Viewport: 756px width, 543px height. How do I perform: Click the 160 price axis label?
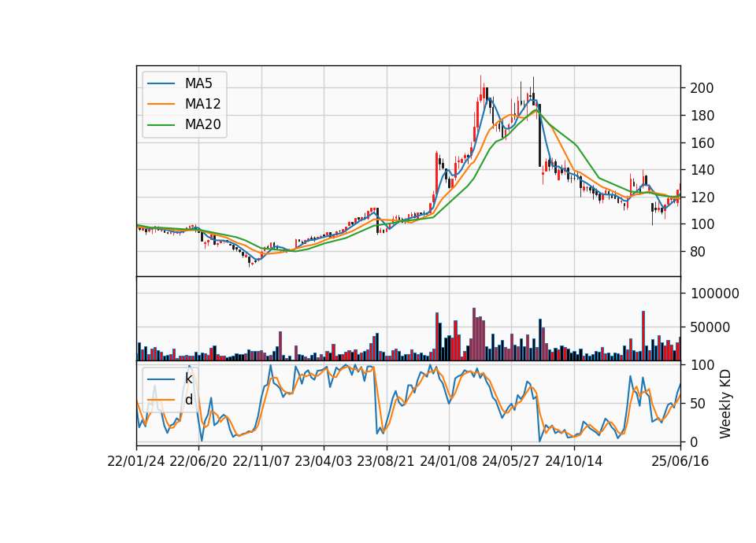coord(702,143)
